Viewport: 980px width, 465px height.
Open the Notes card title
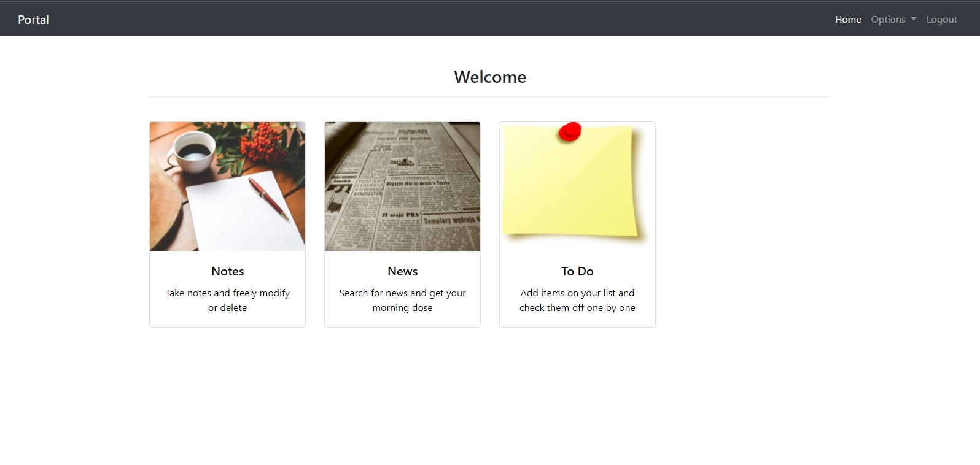click(227, 271)
